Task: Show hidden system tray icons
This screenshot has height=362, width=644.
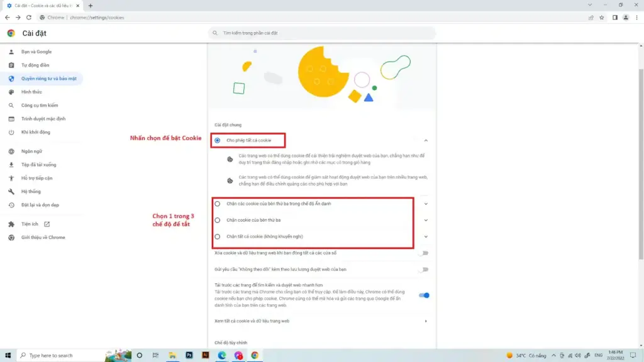Action: (553, 356)
